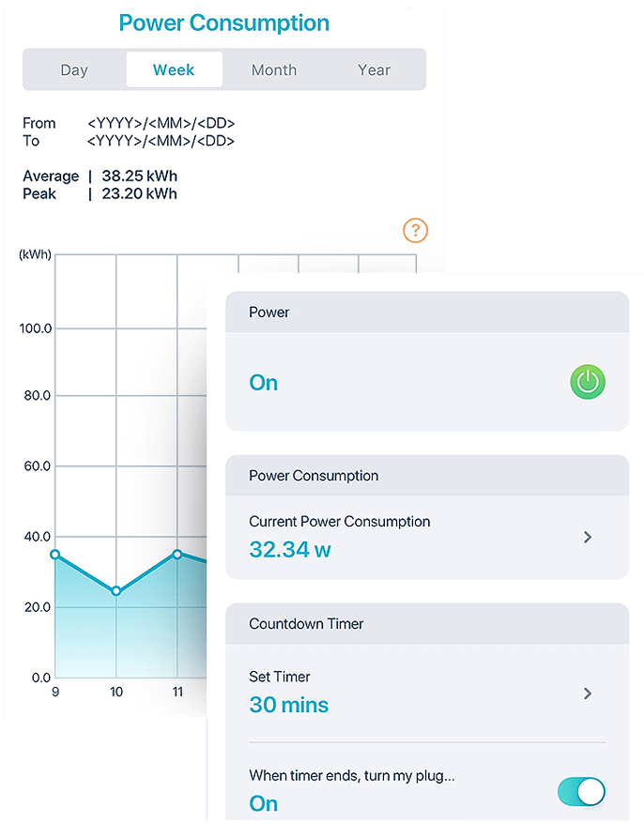Image resolution: width=644 pixels, height=838 pixels.
Task: Click the From date field
Action: click(161, 123)
